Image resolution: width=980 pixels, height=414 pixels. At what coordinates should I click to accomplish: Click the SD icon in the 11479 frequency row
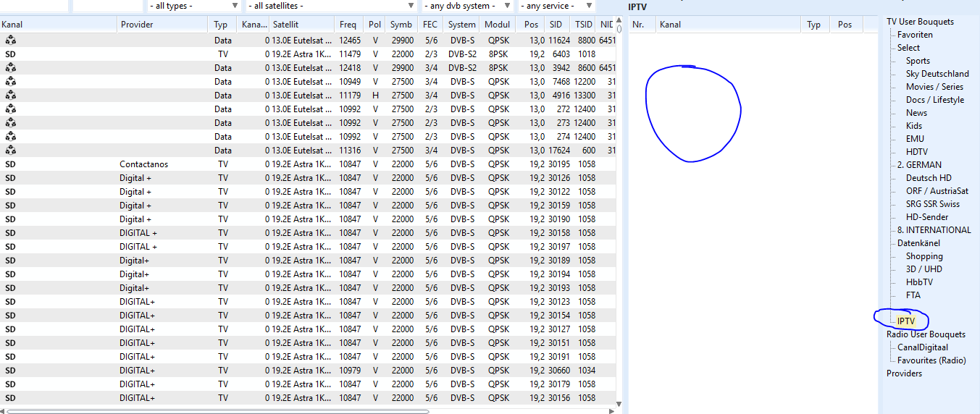10,54
